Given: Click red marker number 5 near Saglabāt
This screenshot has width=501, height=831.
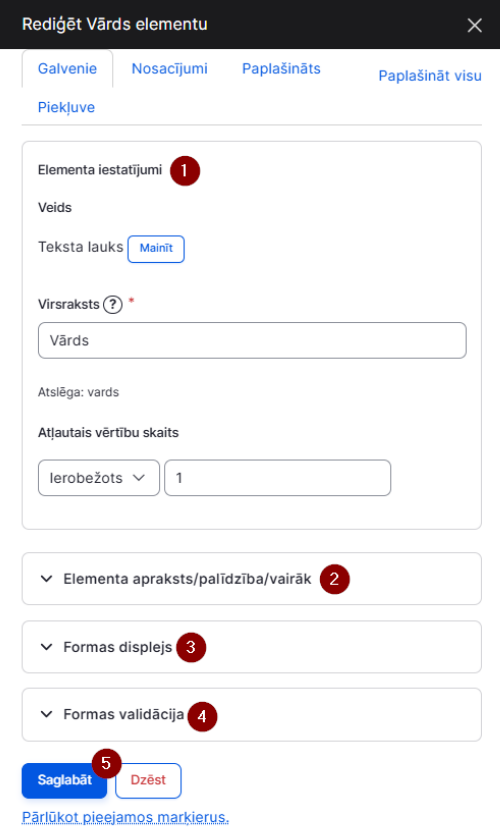Looking at the screenshot, I should (x=107, y=763).
